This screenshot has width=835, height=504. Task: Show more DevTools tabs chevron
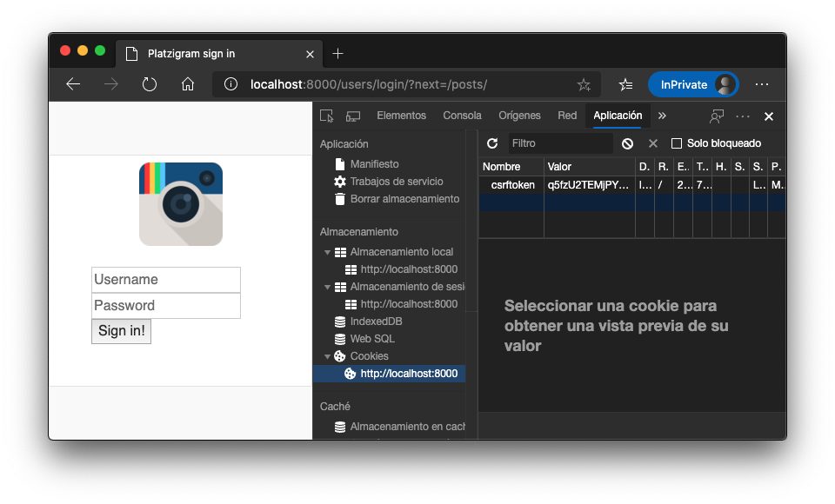[662, 116]
